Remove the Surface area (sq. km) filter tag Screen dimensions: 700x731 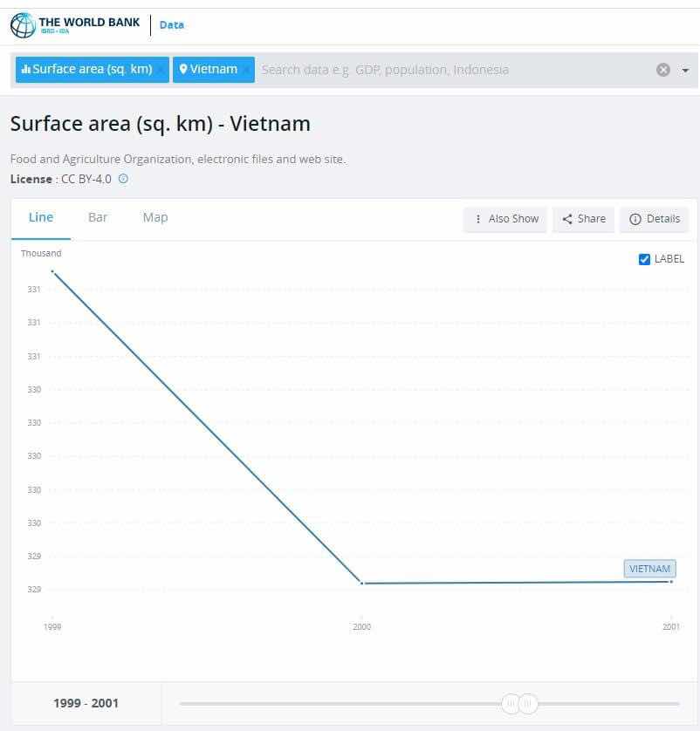tap(160, 70)
